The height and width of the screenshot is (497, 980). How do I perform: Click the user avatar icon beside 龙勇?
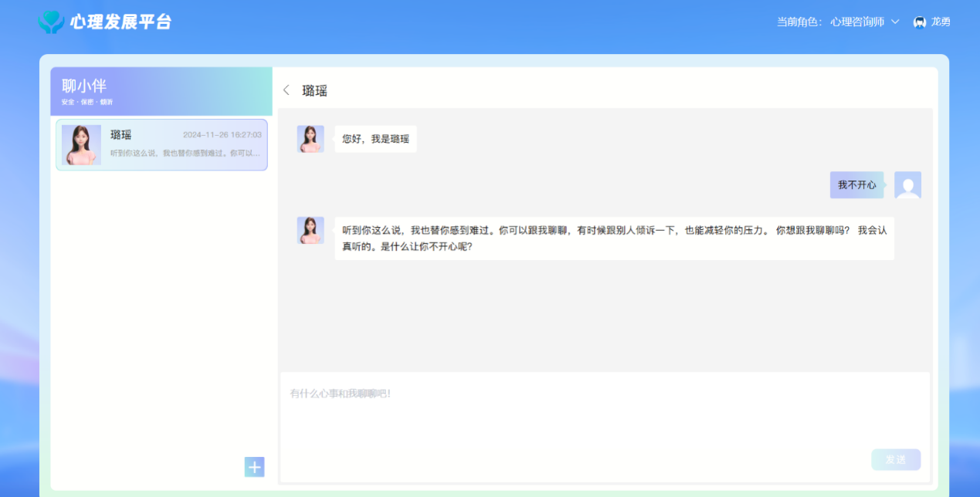[x=919, y=22]
